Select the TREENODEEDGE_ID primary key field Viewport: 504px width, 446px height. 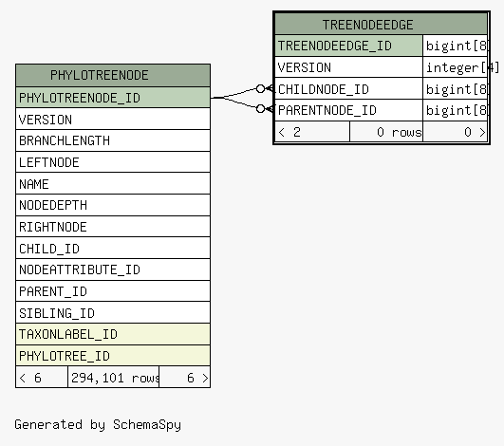[348, 46]
